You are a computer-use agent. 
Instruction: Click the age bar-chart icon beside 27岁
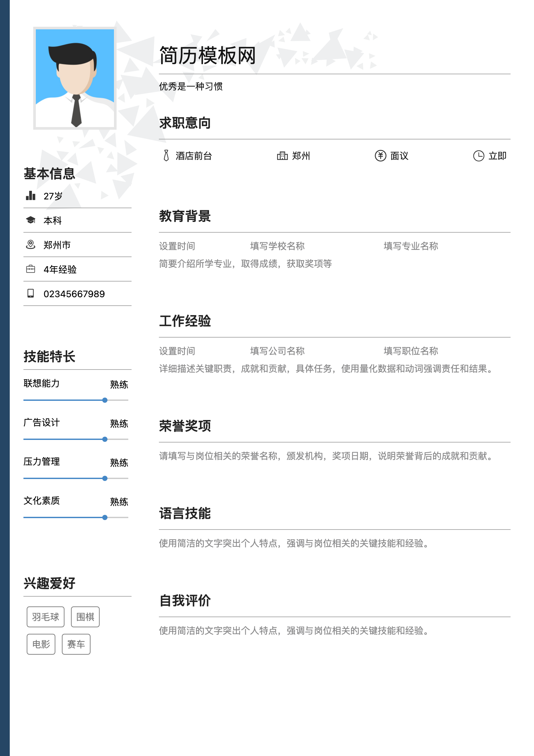[x=31, y=196]
